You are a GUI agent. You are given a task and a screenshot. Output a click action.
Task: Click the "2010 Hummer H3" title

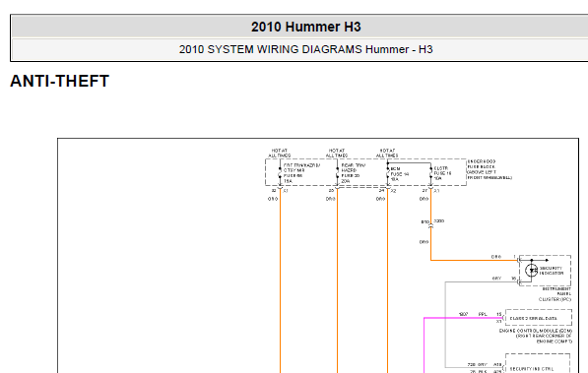point(305,27)
